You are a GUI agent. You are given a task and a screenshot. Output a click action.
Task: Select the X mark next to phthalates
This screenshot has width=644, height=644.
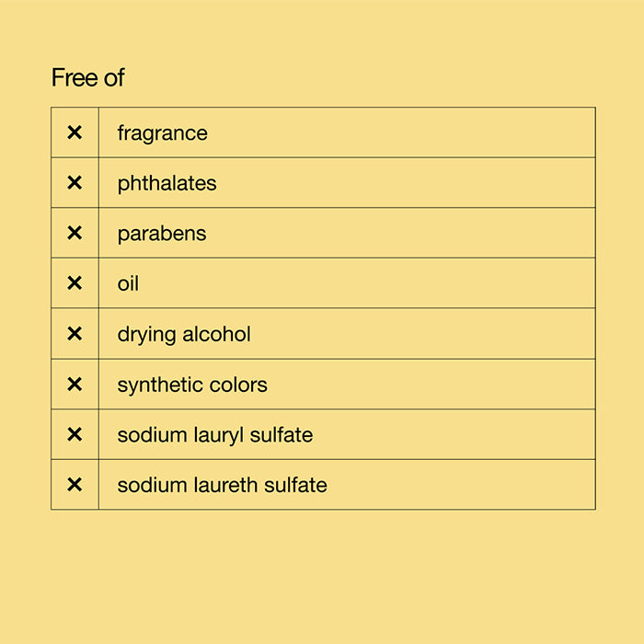pos(75,183)
